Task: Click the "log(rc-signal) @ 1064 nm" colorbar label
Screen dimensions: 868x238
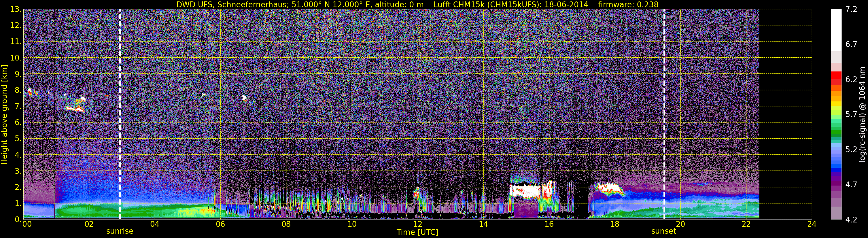Action: coord(863,115)
